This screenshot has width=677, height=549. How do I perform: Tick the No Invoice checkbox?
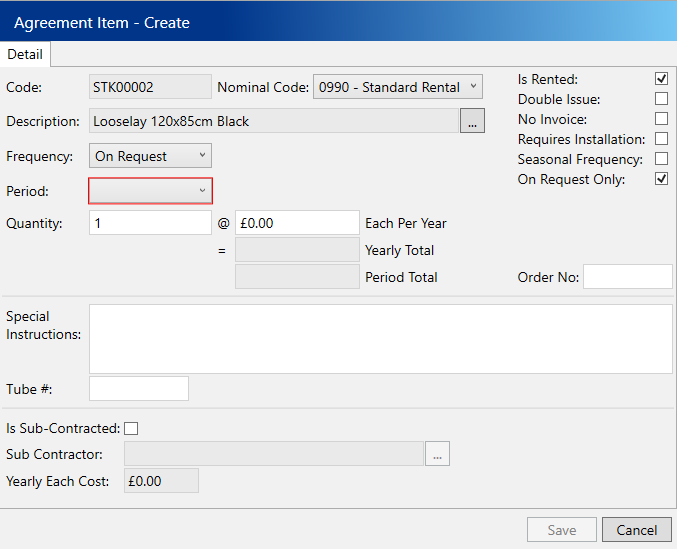coord(661,119)
